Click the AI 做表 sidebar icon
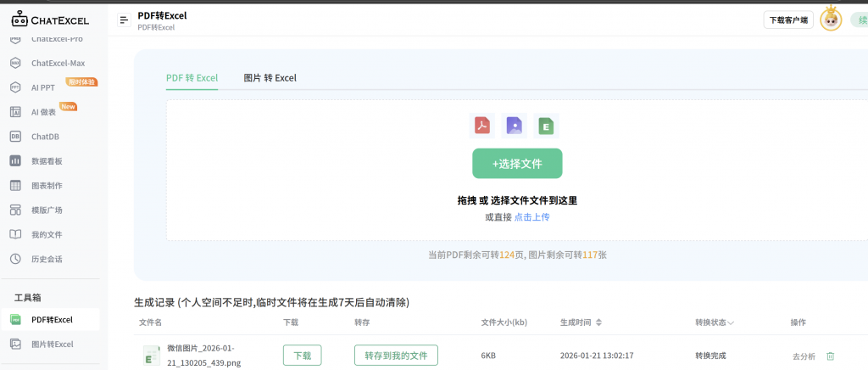The image size is (868, 370). [15, 112]
